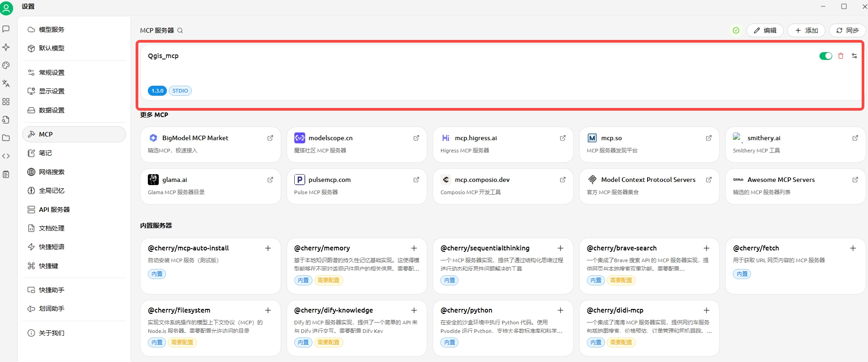Open the translate sidebar icon

click(x=6, y=83)
